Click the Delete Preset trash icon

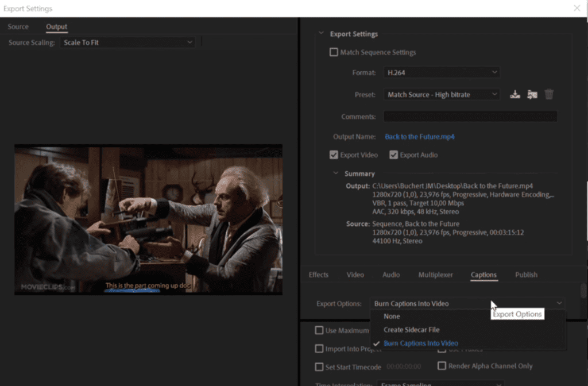(549, 94)
